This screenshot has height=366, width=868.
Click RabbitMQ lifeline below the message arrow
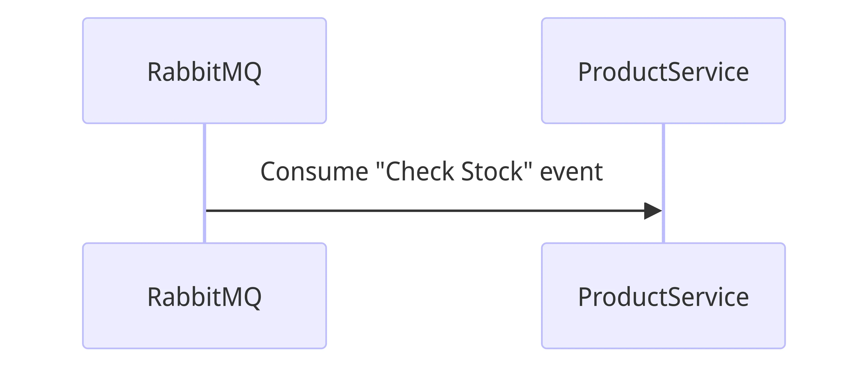click(x=205, y=229)
